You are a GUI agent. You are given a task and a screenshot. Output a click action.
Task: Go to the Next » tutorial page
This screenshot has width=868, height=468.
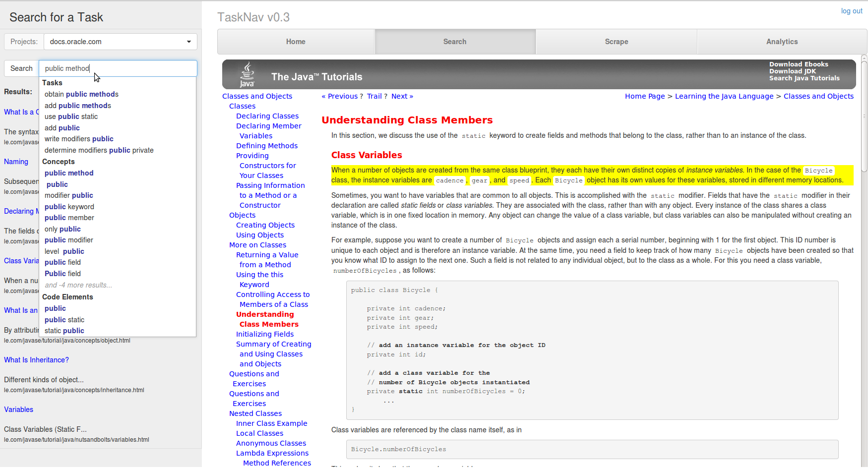402,96
